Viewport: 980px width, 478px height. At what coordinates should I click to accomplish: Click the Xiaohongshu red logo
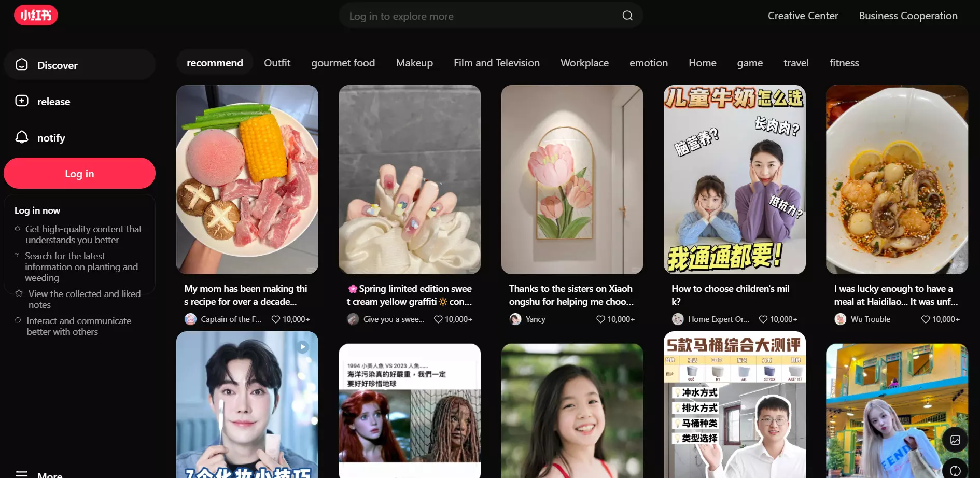(36, 15)
